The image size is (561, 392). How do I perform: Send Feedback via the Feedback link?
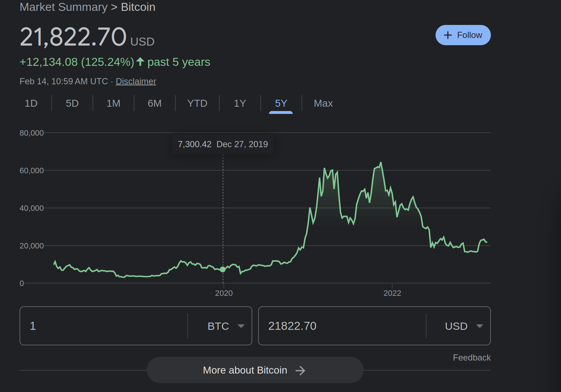click(471, 358)
